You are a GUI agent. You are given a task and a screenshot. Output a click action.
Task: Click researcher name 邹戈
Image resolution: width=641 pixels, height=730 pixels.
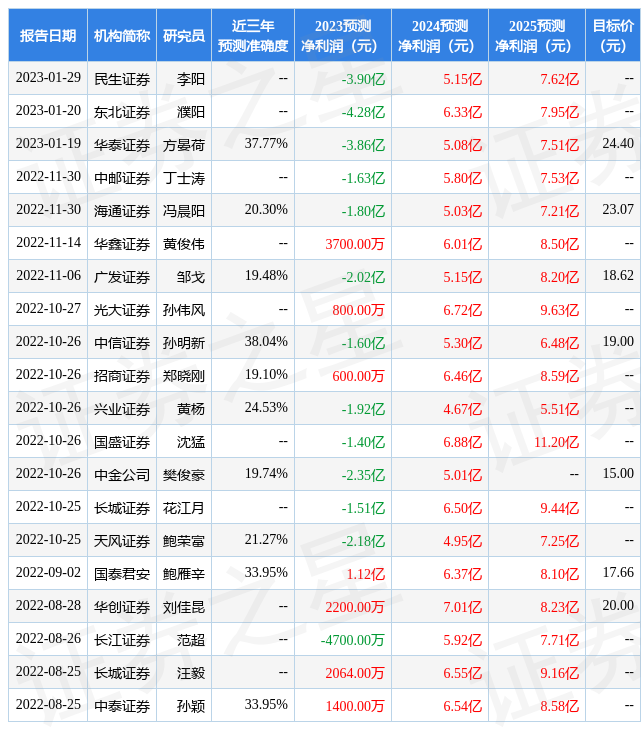point(191,277)
